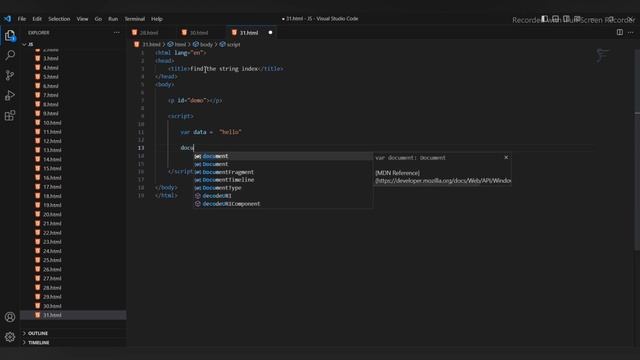Click line number 13 in gutter
640x360 pixels.
(x=141, y=148)
